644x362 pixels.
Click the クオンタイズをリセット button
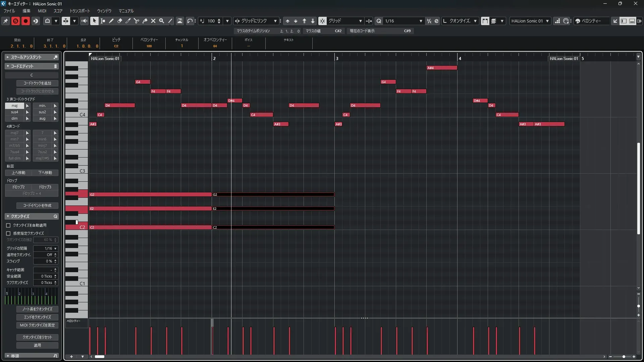tap(37, 337)
